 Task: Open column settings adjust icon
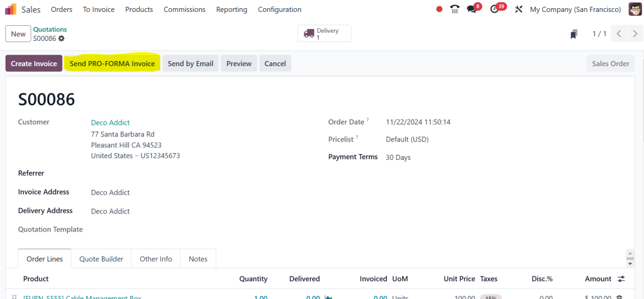[621, 279]
